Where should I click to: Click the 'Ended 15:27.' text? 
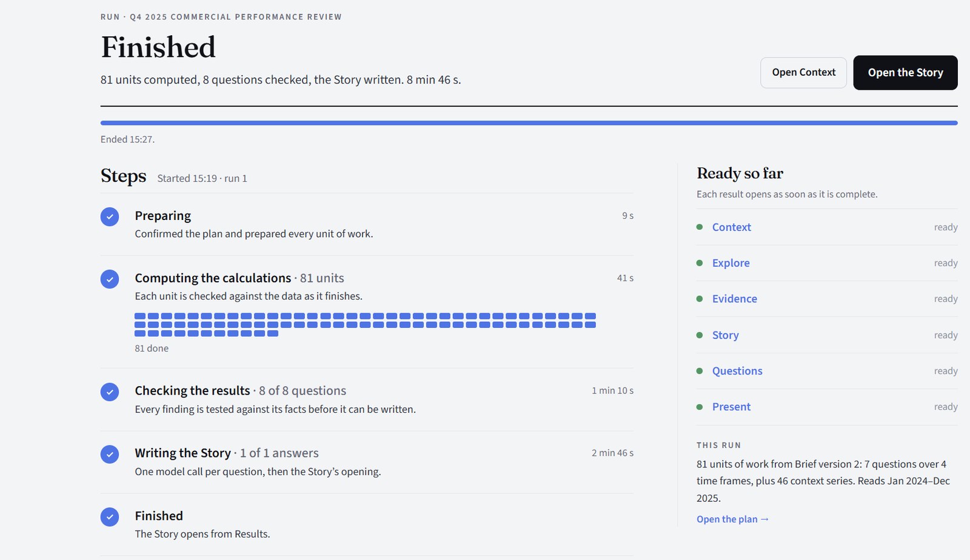coord(127,139)
